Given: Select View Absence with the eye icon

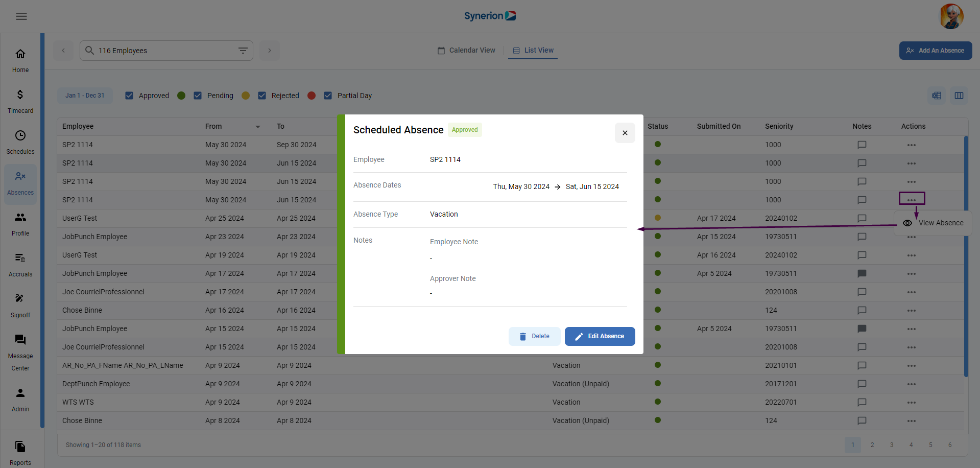Looking at the screenshot, I should (933, 223).
